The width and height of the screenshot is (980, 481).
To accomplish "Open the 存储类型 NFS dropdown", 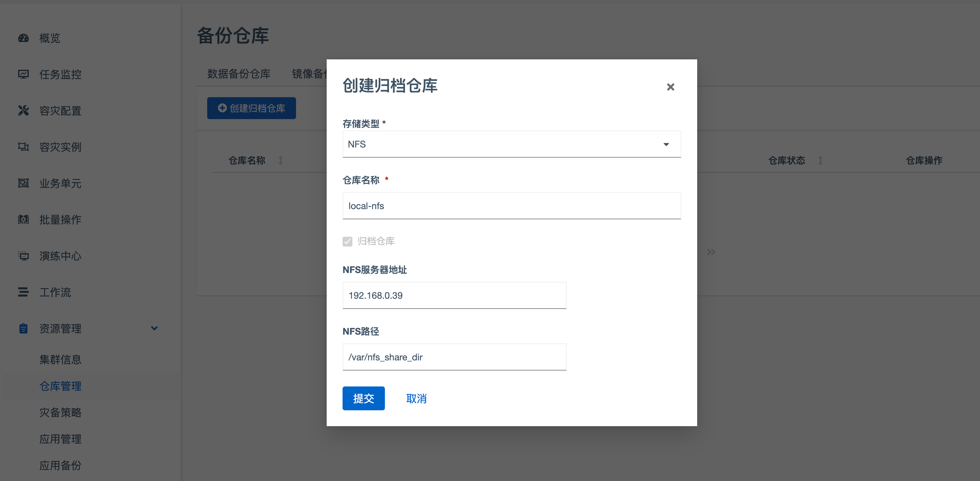I will 511,144.
